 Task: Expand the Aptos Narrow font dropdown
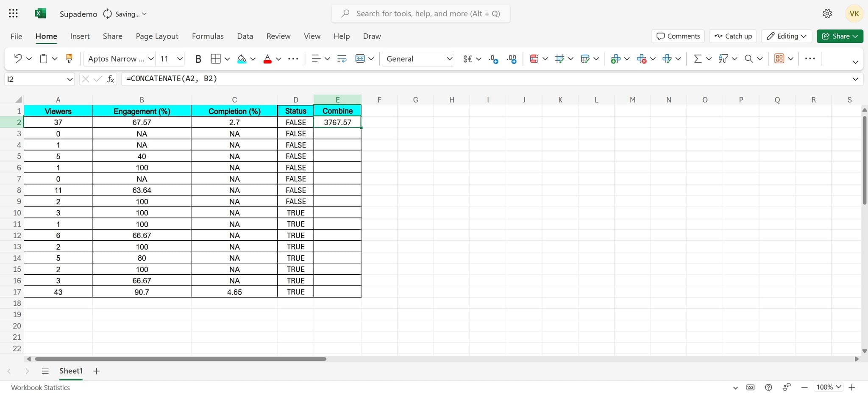[150, 59]
